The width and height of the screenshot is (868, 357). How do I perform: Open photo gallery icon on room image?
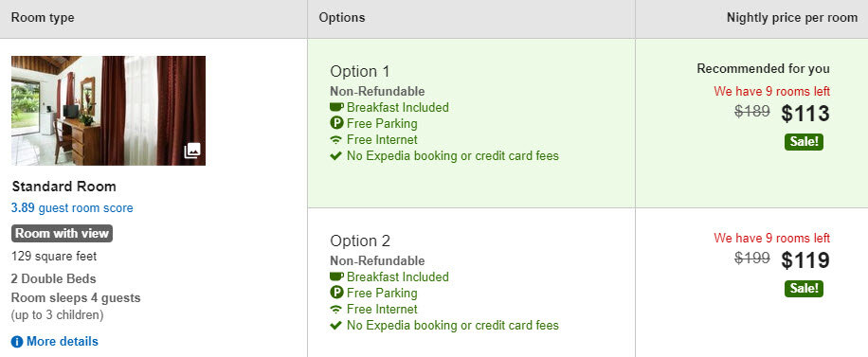pyautogui.click(x=192, y=151)
